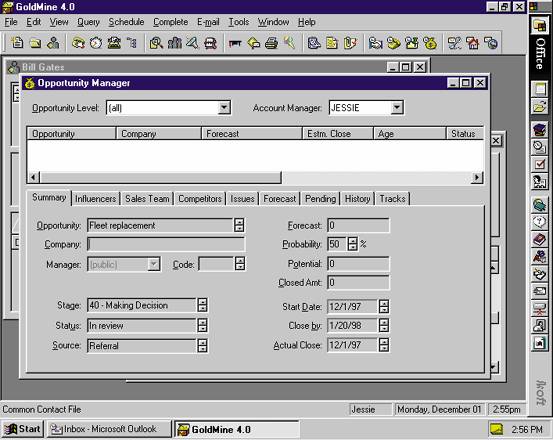Screen dimensions: 553x440
Task: Open the E-mail menu
Action: pyautogui.click(x=208, y=22)
